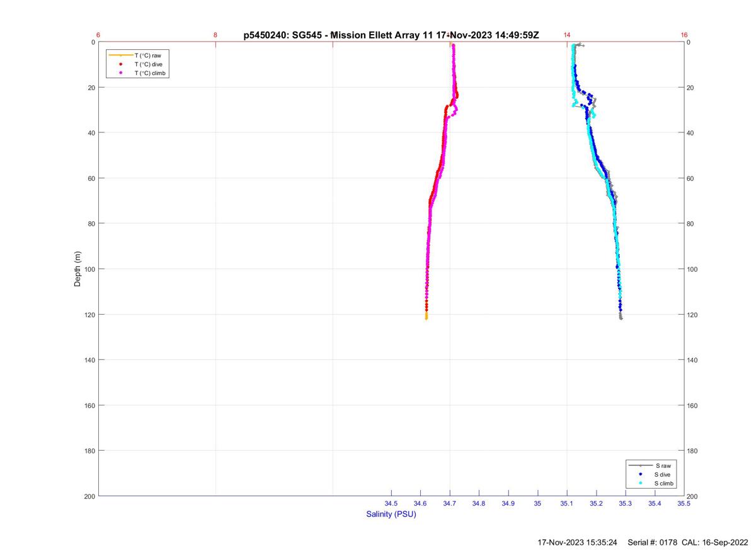The height and width of the screenshot is (558, 756).
Task: Click depth tick 180 on left axis
Action: tap(89, 451)
